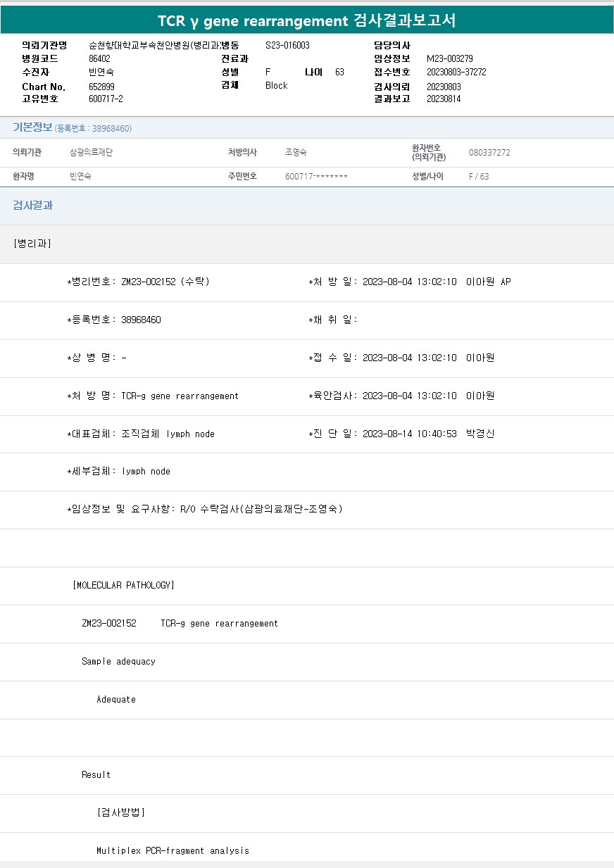Viewport: 614px width, 868px height.
Task: Click the 환자번호 value 080337272
Action: (x=489, y=152)
